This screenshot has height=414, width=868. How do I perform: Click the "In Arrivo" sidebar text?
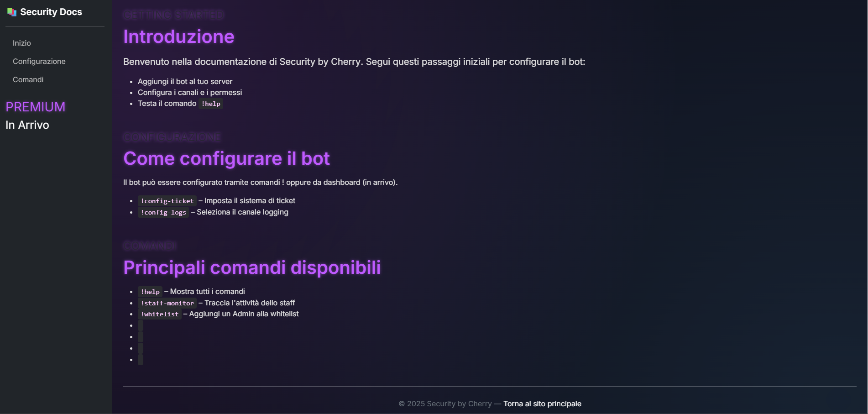click(27, 125)
